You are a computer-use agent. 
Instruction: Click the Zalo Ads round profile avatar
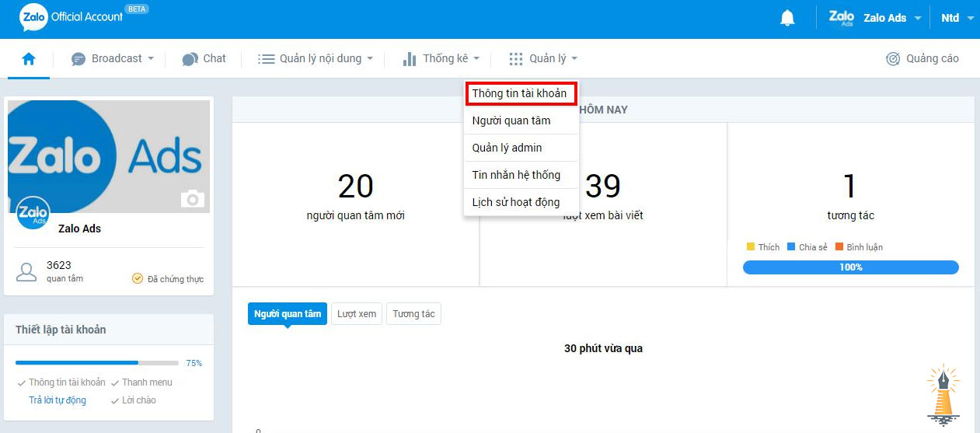[33, 213]
